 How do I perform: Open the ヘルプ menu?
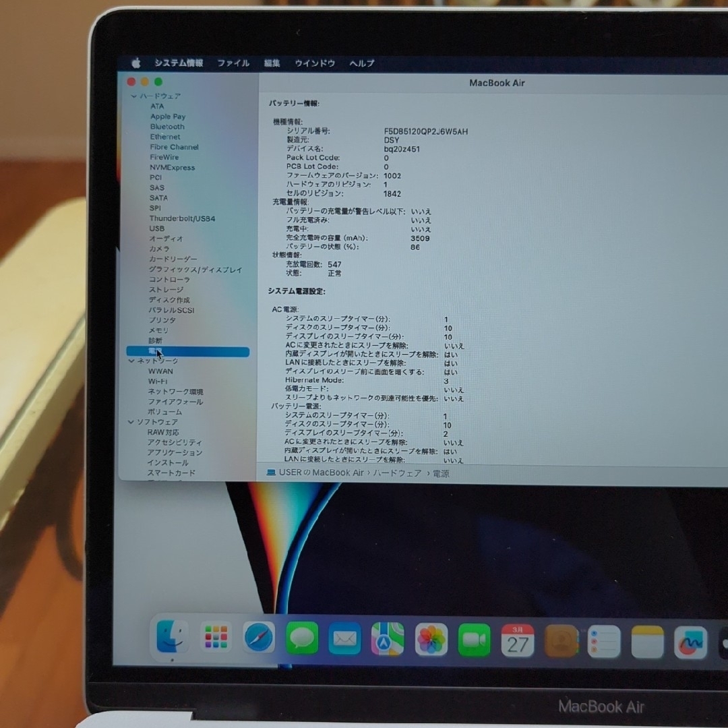point(362,63)
